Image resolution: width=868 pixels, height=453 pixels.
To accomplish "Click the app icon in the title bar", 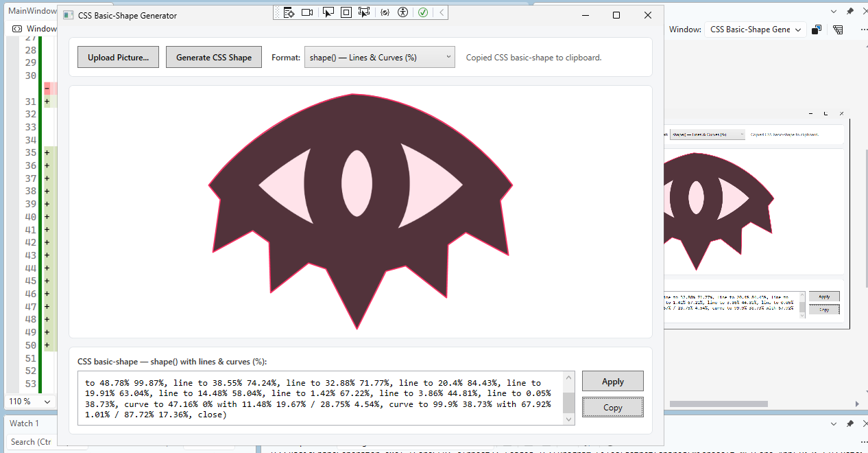I will pyautogui.click(x=68, y=15).
